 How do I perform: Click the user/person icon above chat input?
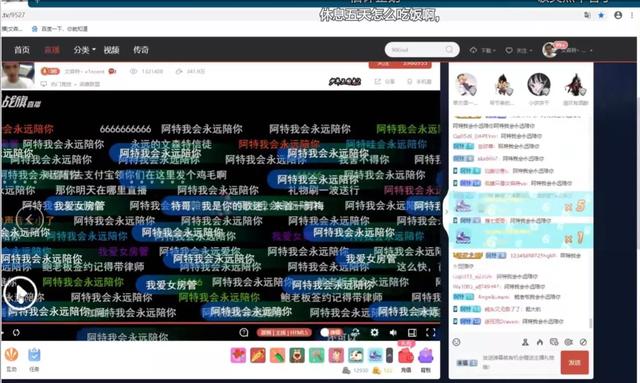coord(525,342)
